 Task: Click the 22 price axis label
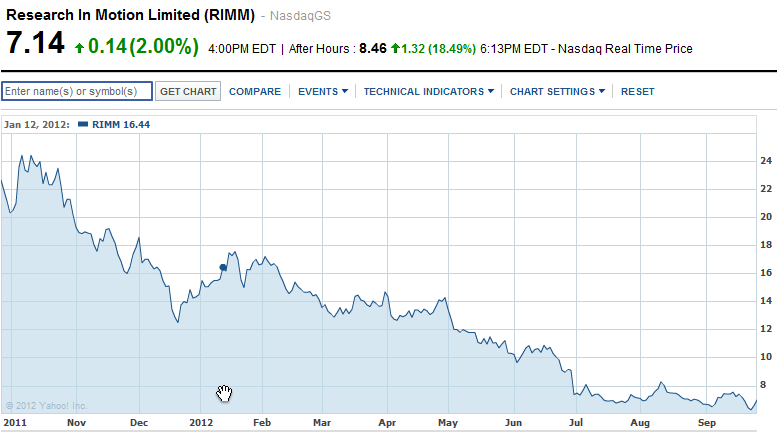tap(766, 189)
